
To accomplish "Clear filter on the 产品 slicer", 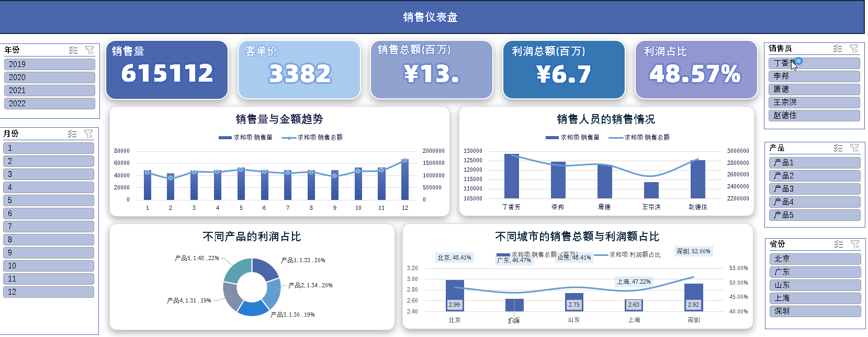I will 854,148.
